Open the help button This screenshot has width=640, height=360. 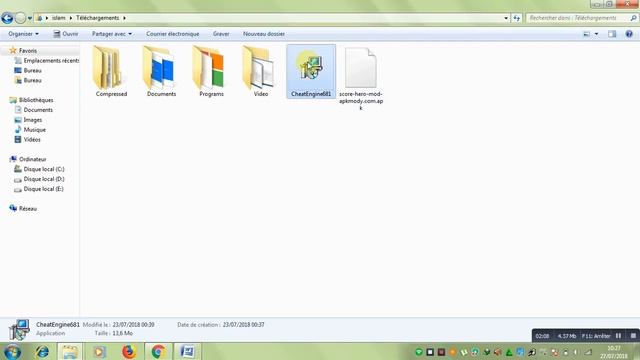coord(629,34)
